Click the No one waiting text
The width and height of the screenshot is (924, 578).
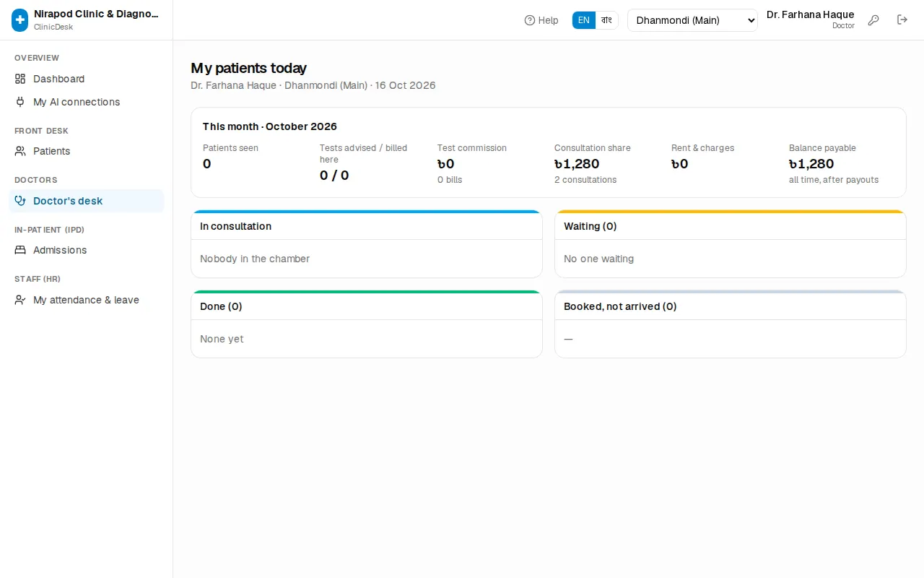[599, 259]
